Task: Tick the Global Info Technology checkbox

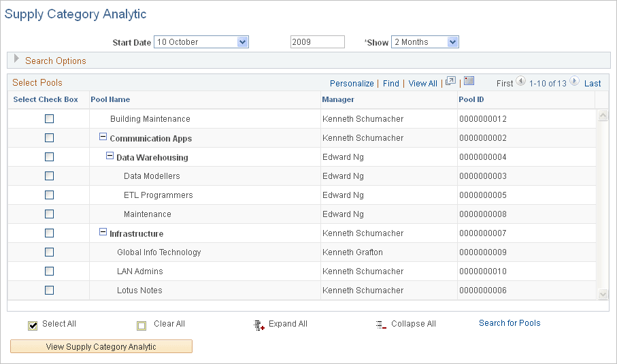Action: (49, 252)
